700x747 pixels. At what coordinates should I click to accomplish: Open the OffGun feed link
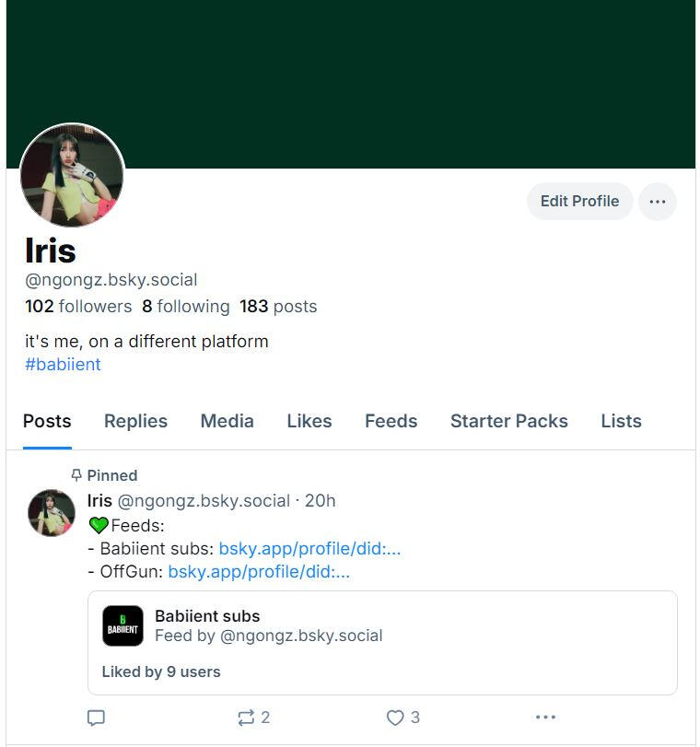[259, 572]
